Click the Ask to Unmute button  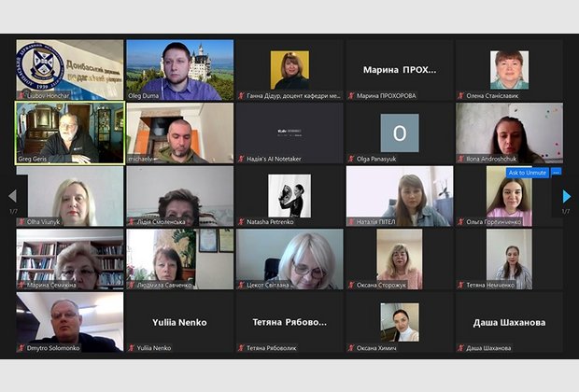[528, 173]
